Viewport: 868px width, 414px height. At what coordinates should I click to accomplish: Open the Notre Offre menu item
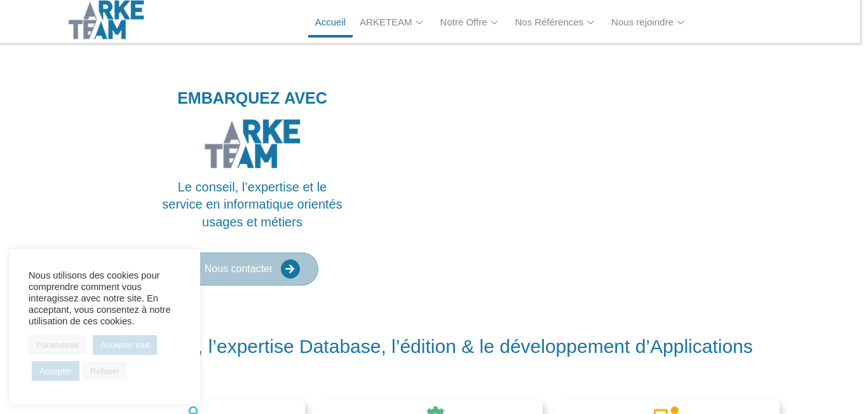click(463, 22)
